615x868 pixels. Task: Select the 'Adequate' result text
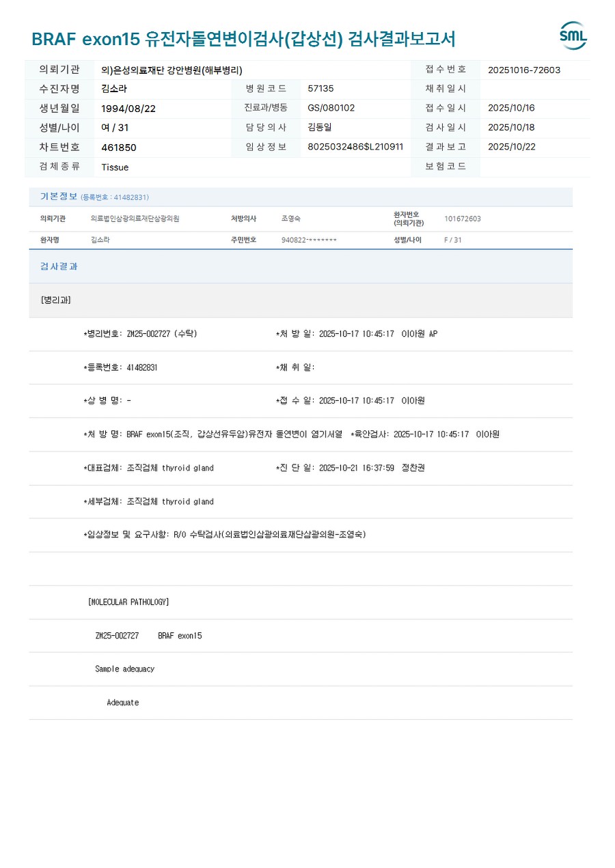(x=123, y=703)
